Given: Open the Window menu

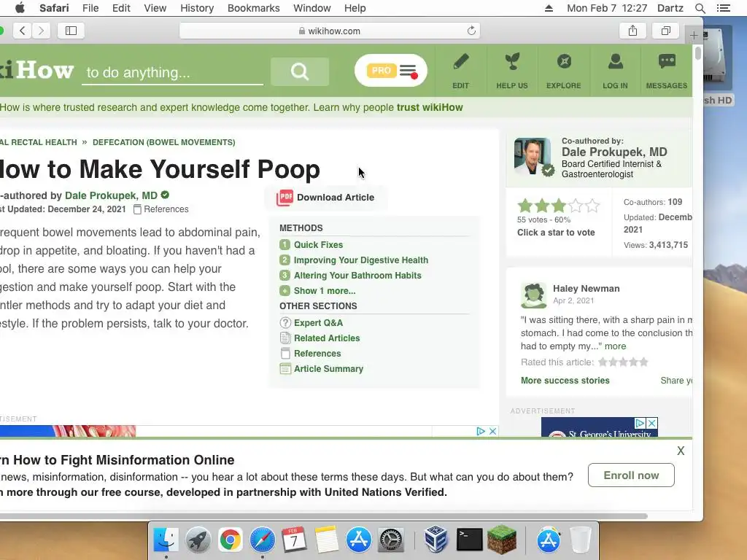Looking at the screenshot, I should pyautogui.click(x=311, y=8).
